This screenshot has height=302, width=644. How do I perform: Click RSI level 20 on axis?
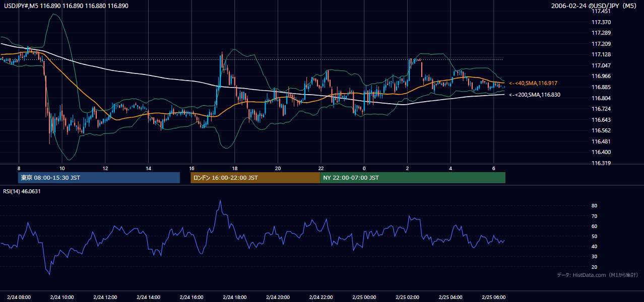click(x=594, y=267)
